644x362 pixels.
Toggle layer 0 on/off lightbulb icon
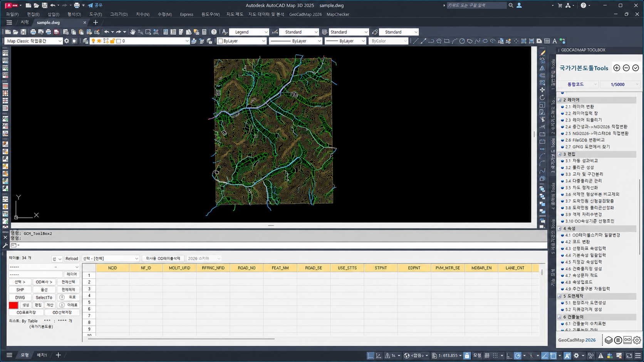(93, 41)
